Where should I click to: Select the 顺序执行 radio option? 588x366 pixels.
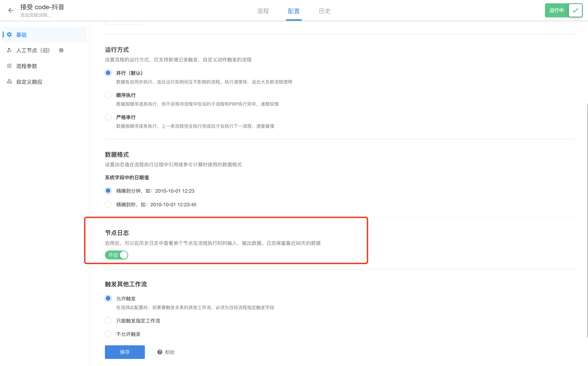[x=108, y=95]
